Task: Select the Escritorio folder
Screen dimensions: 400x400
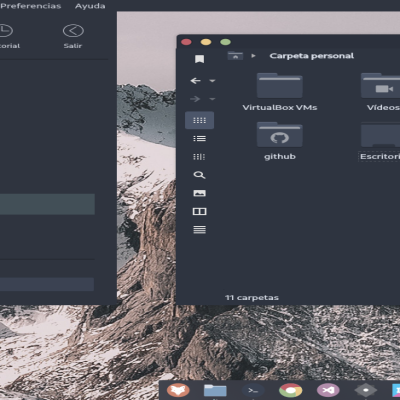Action: [x=380, y=141]
